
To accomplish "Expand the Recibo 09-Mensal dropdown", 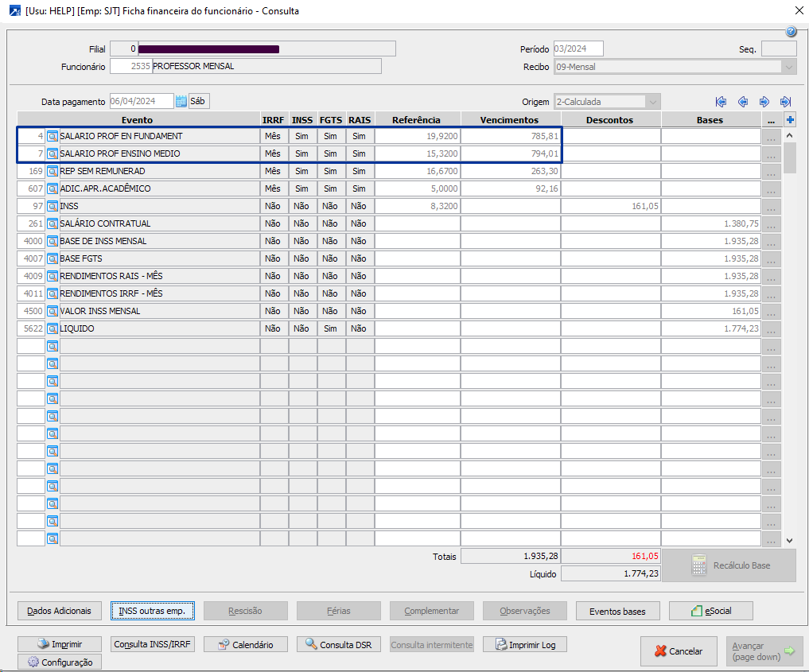I will (788, 67).
